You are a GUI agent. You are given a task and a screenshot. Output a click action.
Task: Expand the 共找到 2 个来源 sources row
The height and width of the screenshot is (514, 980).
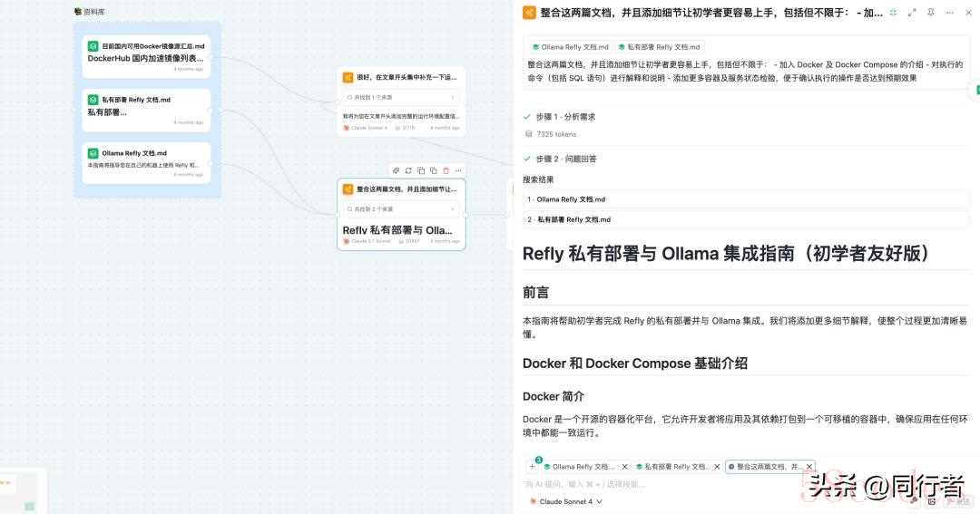click(401, 209)
